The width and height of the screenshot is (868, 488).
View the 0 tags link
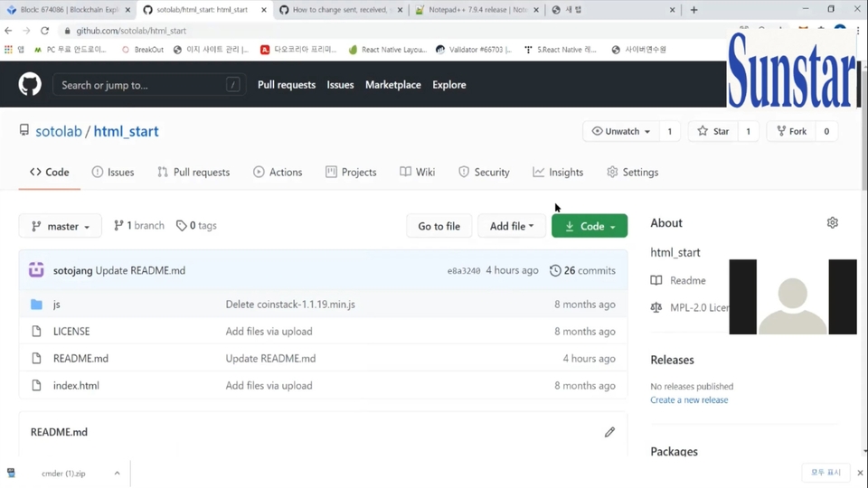(196, 226)
